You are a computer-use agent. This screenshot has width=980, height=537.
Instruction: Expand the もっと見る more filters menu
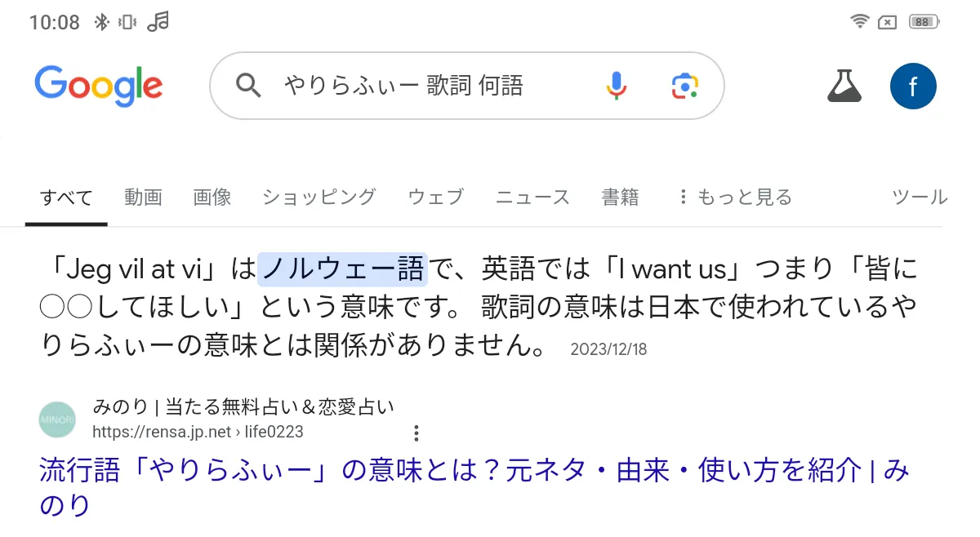click(735, 197)
